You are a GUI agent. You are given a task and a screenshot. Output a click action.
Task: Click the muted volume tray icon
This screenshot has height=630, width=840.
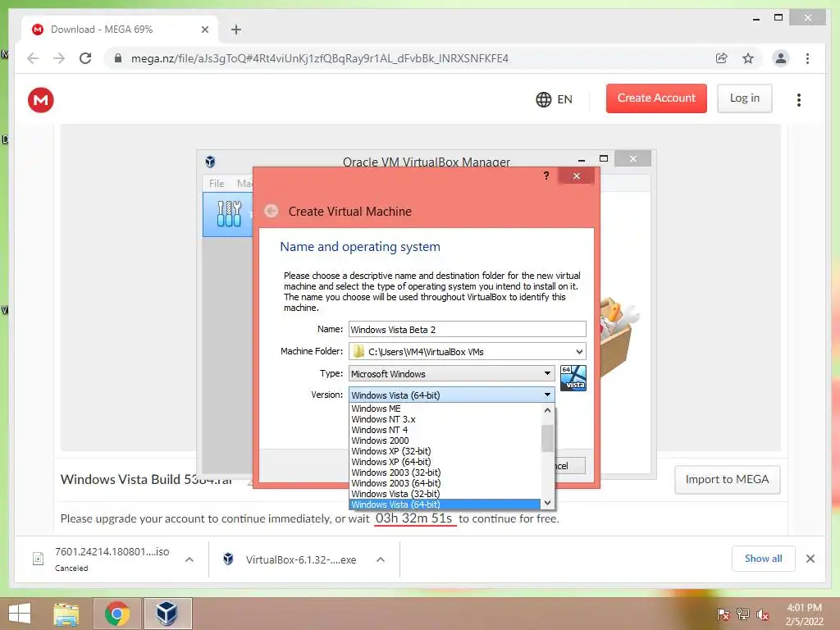coord(762,614)
